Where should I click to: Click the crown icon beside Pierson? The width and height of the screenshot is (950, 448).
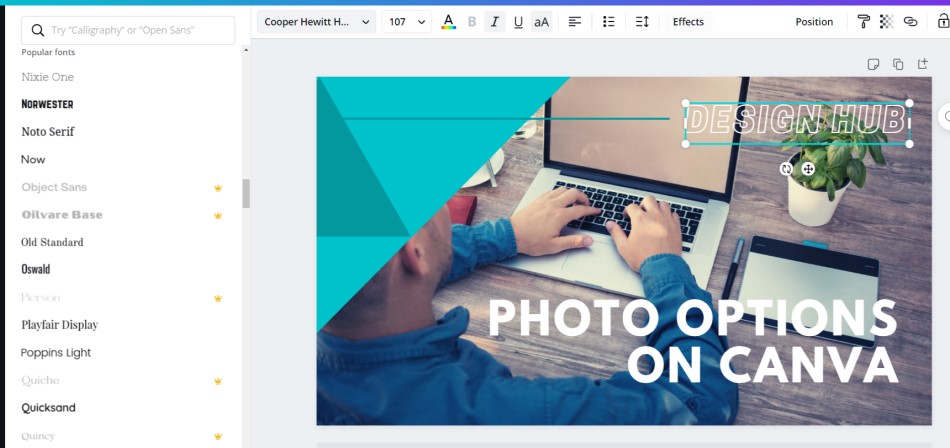[x=218, y=298]
